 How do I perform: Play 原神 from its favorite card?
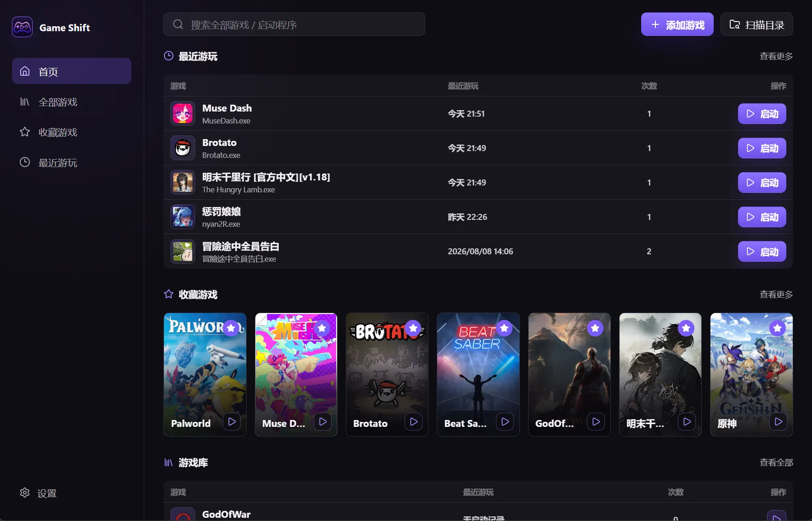coord(778,421)
